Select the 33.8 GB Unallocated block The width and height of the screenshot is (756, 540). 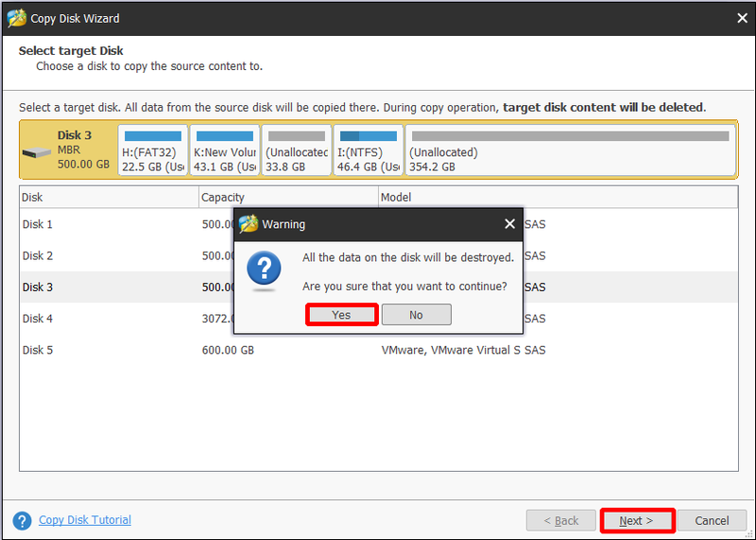(x=297, y=149)
